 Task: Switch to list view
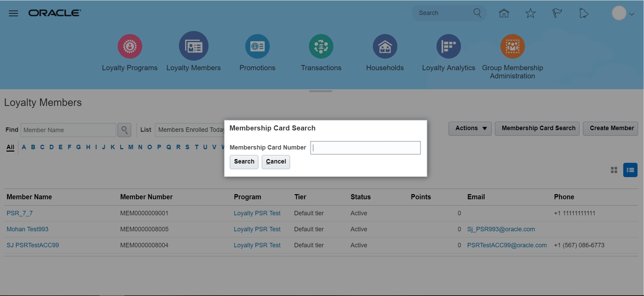click(x=630, y=170)
